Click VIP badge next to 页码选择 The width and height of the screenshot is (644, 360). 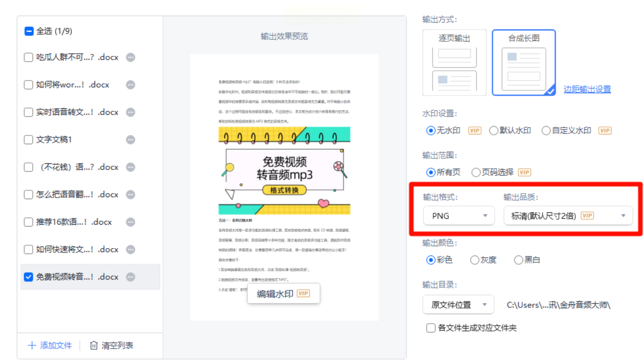(x=525, y=172)
